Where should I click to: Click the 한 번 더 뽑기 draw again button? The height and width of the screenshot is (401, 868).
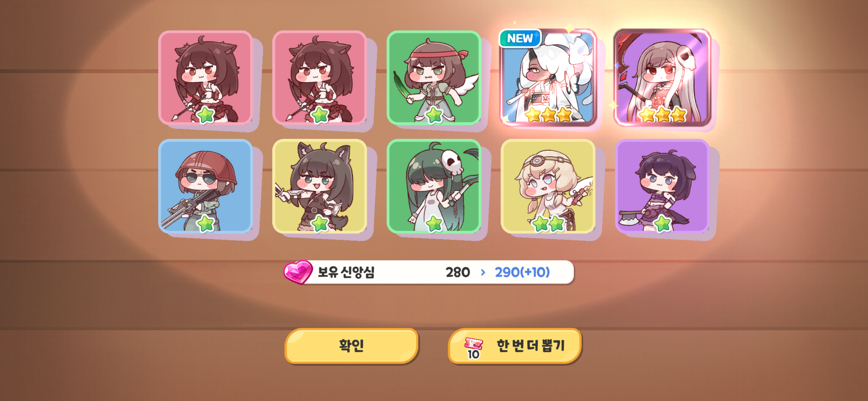[x=515, y=345]
